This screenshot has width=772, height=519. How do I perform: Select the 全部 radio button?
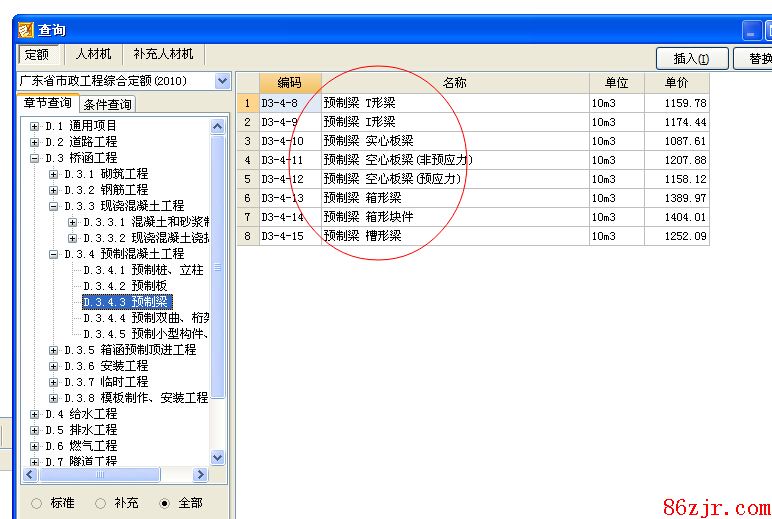tap(165, 503)
